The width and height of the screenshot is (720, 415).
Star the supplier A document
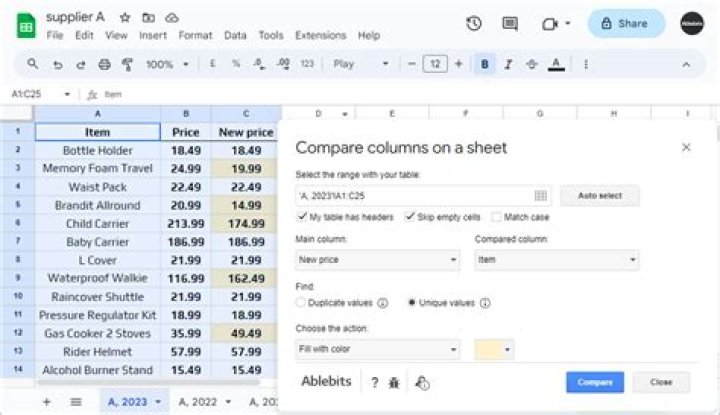point(125,17)
